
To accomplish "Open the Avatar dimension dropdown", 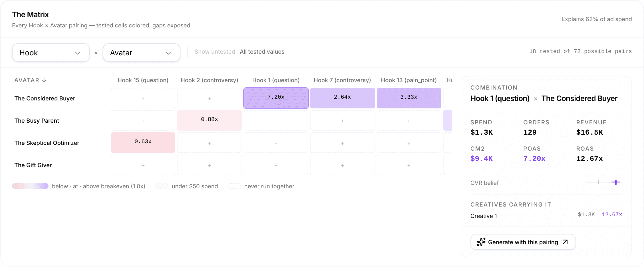I will (142, 52).
